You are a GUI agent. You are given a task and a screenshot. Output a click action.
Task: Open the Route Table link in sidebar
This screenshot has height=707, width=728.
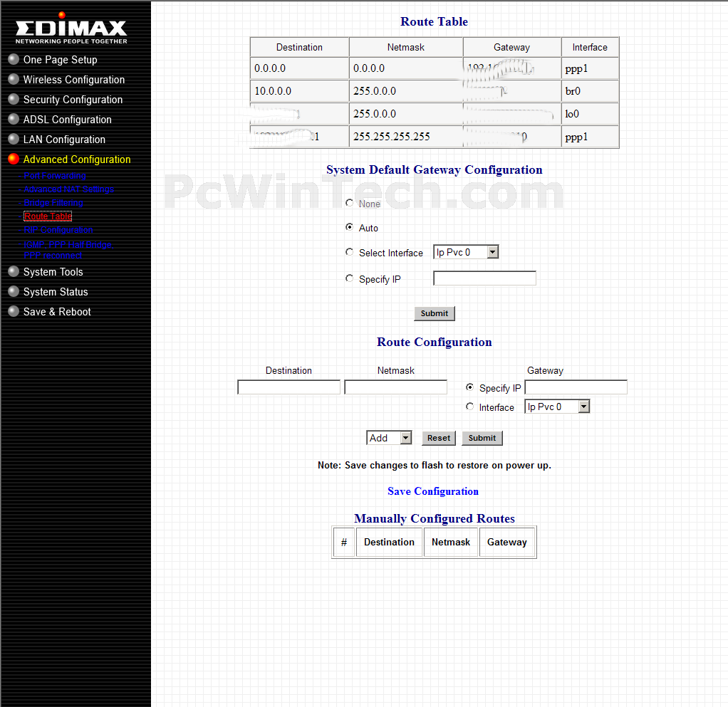[48, 216]
